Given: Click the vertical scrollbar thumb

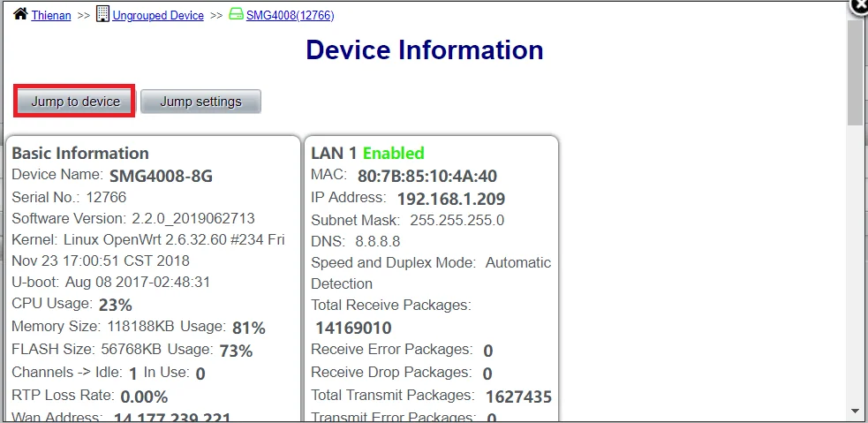Looking at the screenshot, I should click(x=855, y=72).
